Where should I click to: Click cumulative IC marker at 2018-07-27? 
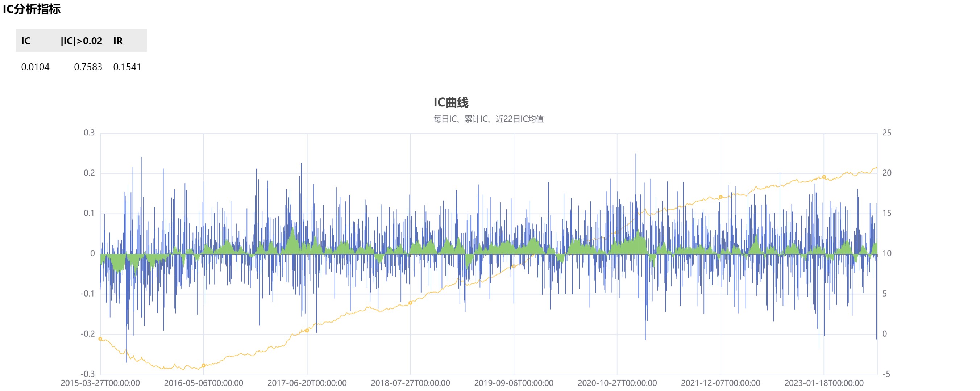coord(411,303)
